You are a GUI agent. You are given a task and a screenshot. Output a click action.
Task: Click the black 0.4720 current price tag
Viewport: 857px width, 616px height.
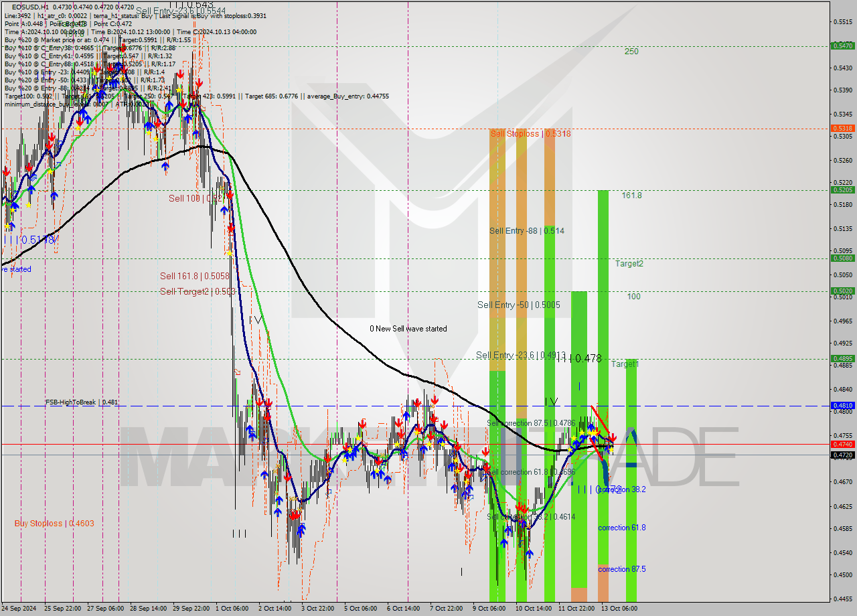pos(842,455)
